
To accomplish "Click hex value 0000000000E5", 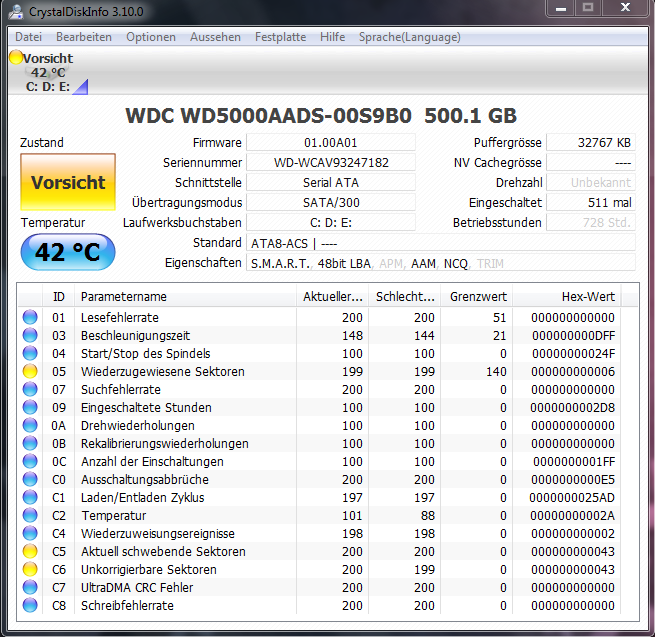I will (573, 479).
